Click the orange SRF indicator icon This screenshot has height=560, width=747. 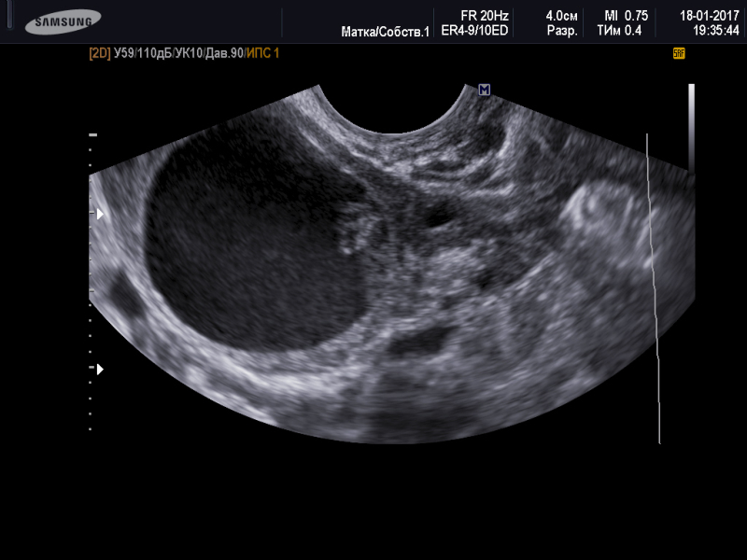679,53
